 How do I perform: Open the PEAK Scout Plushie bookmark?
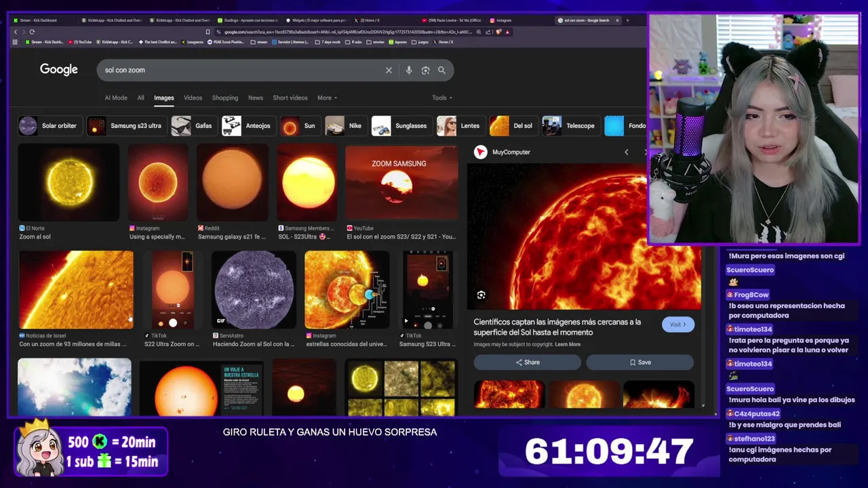click(x=226, y=42)
